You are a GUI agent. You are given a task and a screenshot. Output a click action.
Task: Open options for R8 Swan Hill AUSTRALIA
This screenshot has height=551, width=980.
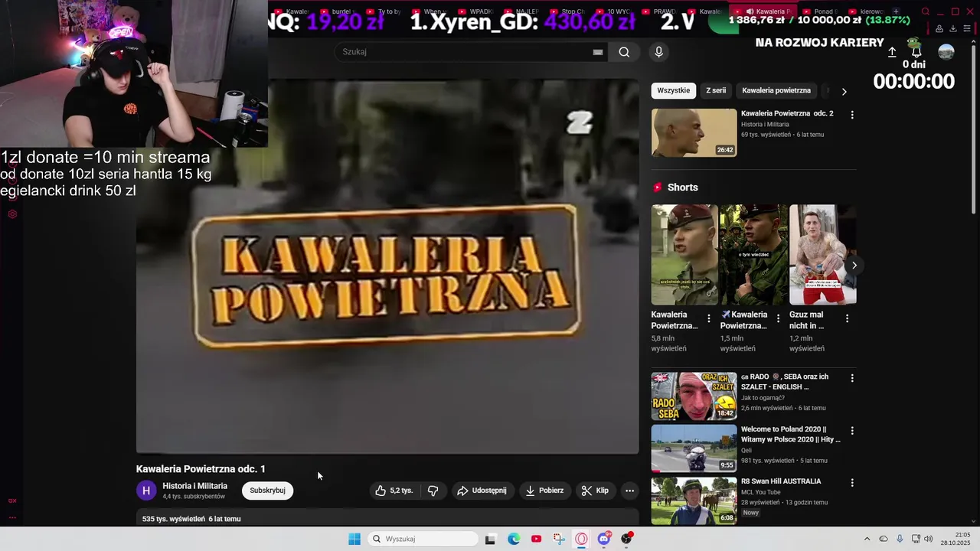tap(852, 483)
